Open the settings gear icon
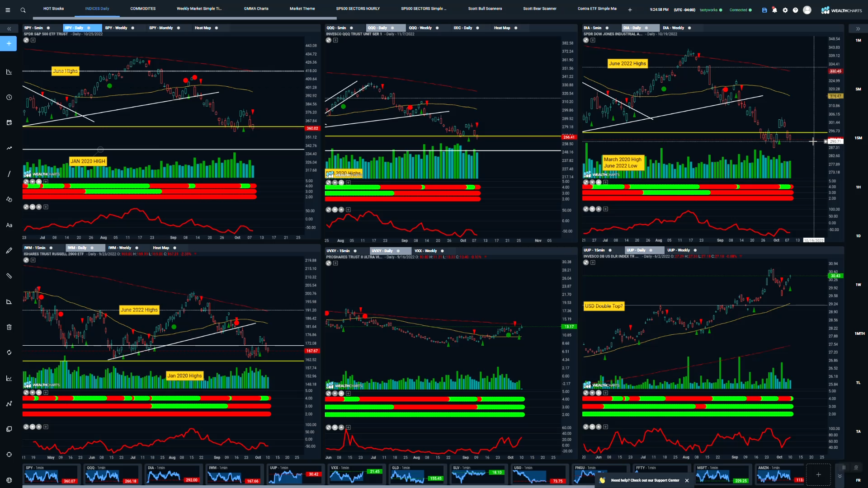The height and width of the screenshot is (488, 868). click(x=785, y=10)
